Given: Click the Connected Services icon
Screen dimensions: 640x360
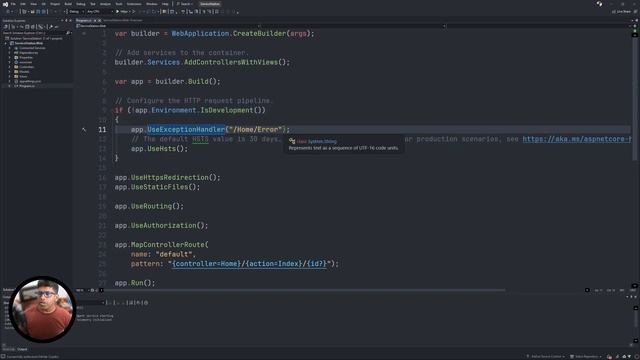Looking at the screenshot, I should coord(16,48).
